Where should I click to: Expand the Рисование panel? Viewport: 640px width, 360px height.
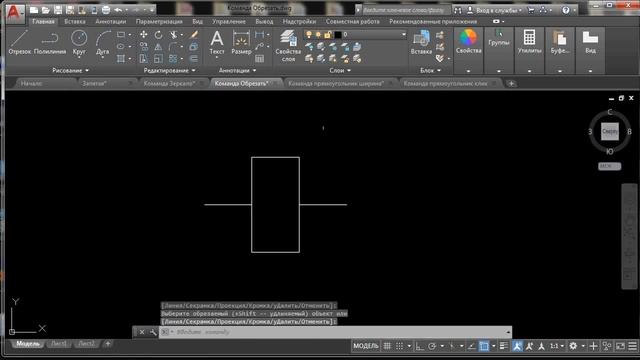click(71, 71)
